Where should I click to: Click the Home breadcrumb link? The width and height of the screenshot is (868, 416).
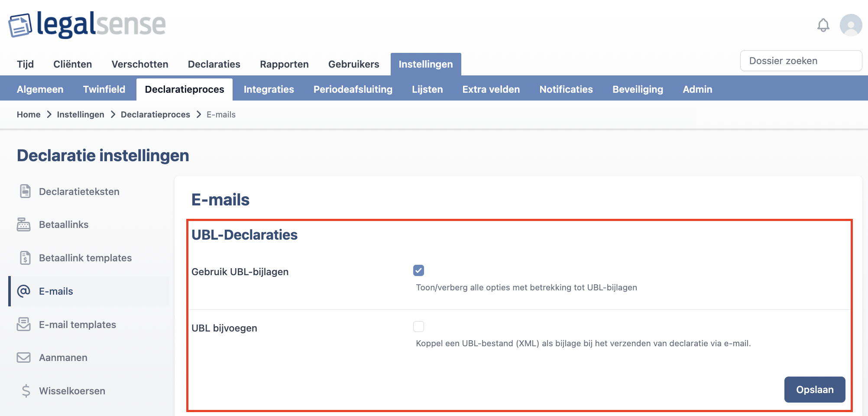[29, 114]
